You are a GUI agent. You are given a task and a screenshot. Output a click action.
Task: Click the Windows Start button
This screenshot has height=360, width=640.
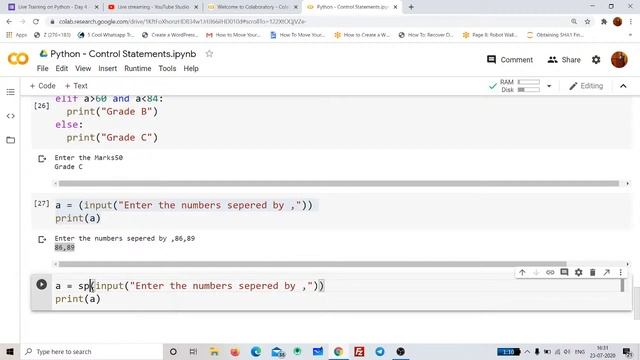coord(10,351)
